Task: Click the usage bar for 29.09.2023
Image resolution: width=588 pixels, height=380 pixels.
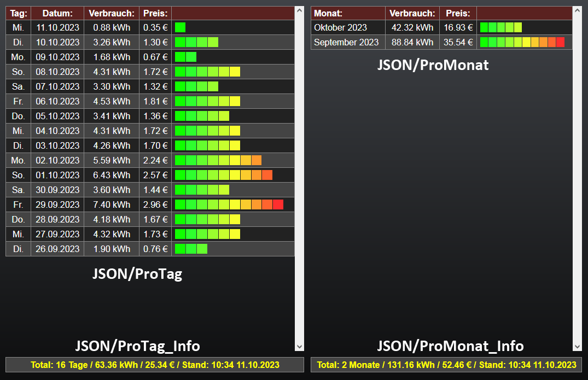Action: [229, 204]
